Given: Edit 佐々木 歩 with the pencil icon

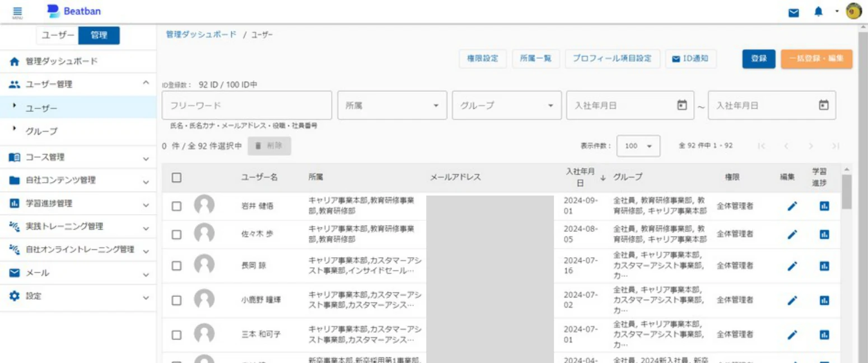Looking at the screenshot, I should pyautogui.click(x=792, y=235).
